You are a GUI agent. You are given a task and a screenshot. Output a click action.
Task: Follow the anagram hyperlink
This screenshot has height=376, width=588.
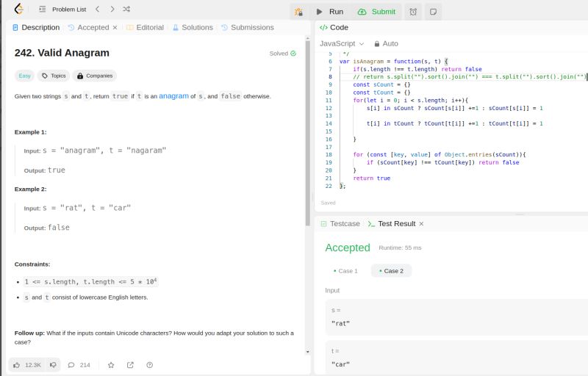[x=173, y=96]
